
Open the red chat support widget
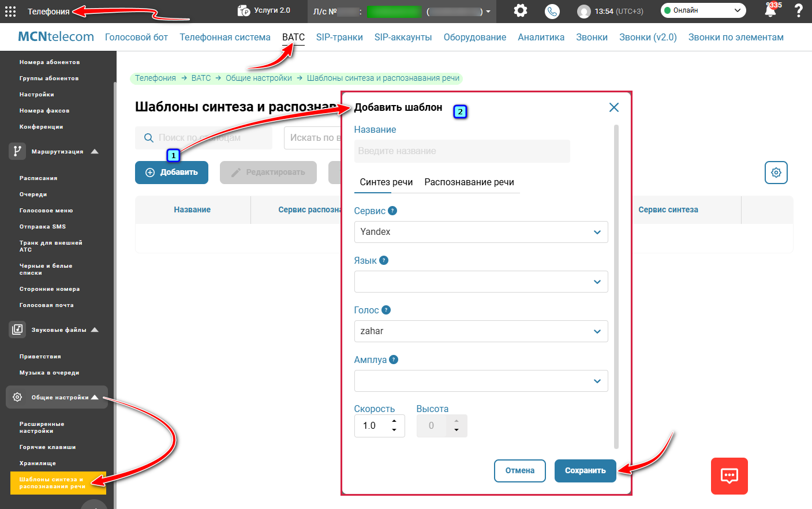(729, 476)
